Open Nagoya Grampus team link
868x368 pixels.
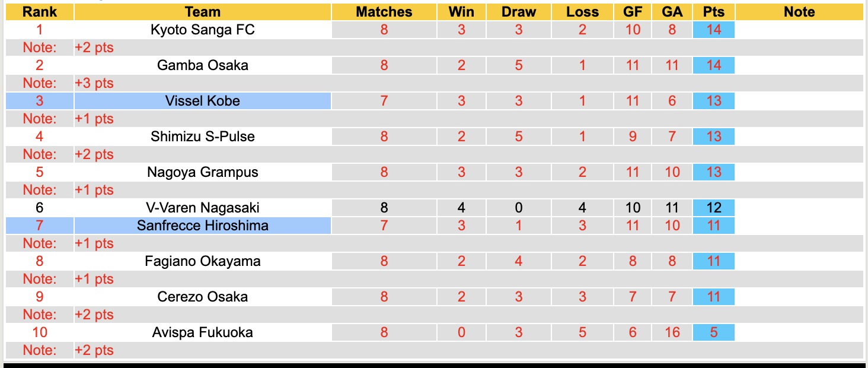tap(202, 172)
